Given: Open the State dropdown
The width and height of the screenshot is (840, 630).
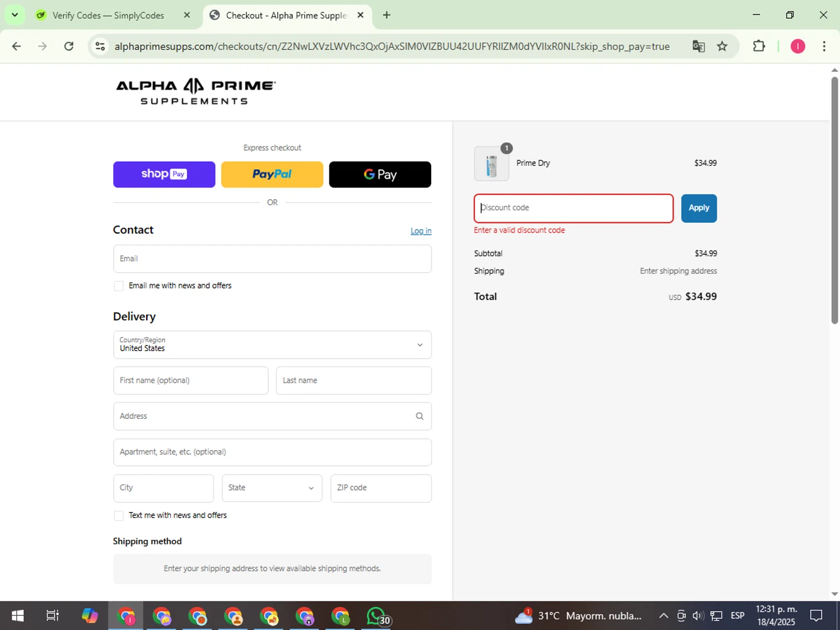Looking at the screenshot, I should point(272,488).
